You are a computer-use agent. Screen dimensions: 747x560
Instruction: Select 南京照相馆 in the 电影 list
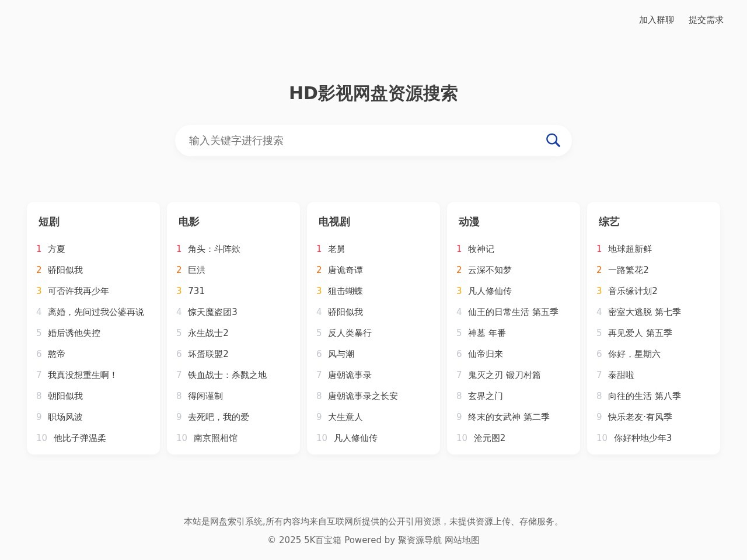215,438
